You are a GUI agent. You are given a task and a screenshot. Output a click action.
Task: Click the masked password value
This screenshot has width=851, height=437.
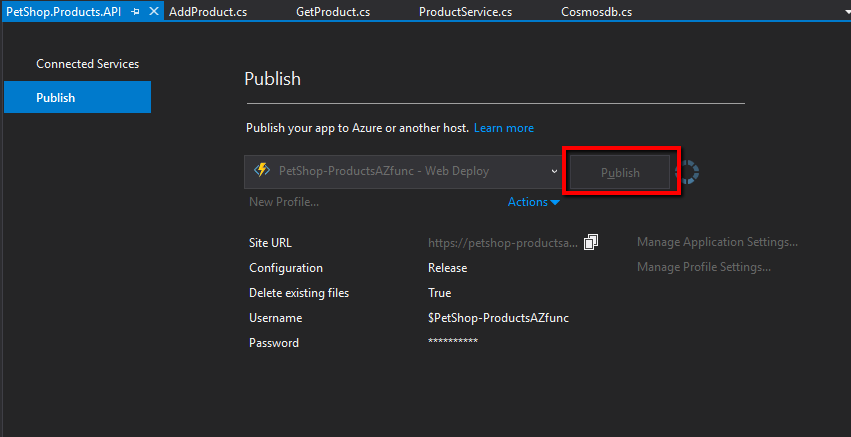[453, 341]
